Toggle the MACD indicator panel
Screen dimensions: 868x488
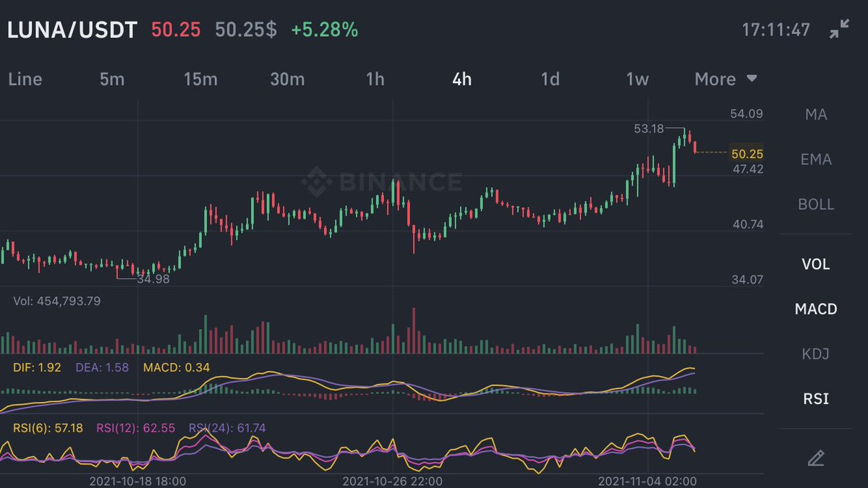coord(816,309)
